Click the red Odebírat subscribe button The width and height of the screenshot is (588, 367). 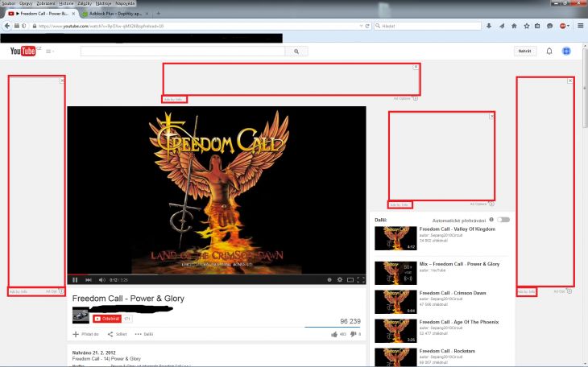tap(107, 319)
